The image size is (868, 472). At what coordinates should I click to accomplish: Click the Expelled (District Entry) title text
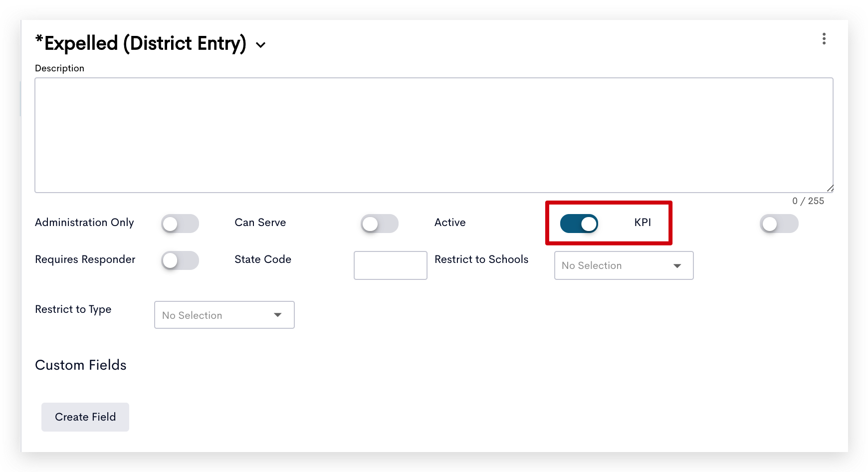point(141,43)
